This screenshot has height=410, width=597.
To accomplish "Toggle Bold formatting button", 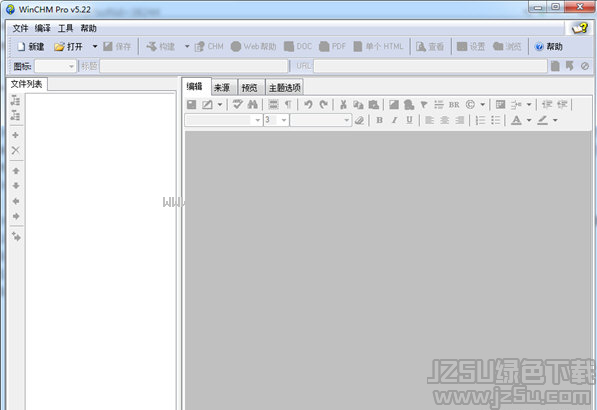I will [x=379, y=120].
